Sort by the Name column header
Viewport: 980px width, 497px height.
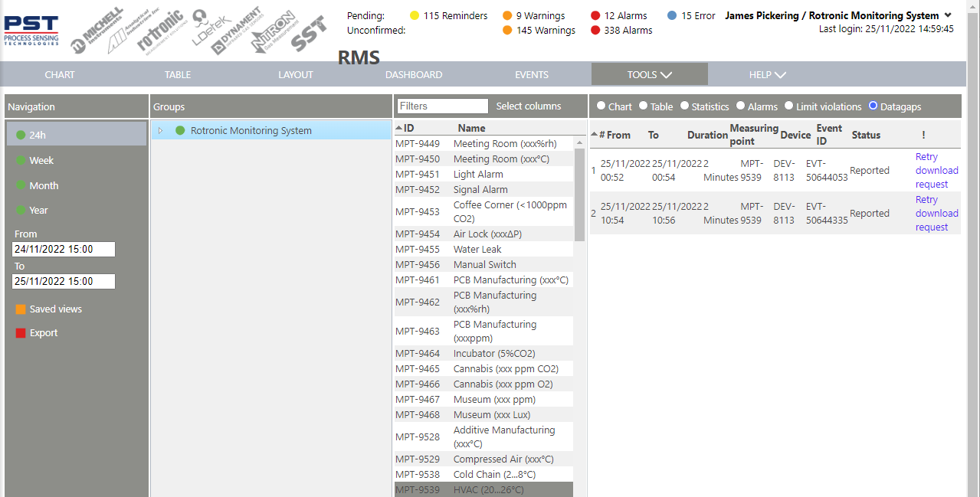tap(471, 128)
